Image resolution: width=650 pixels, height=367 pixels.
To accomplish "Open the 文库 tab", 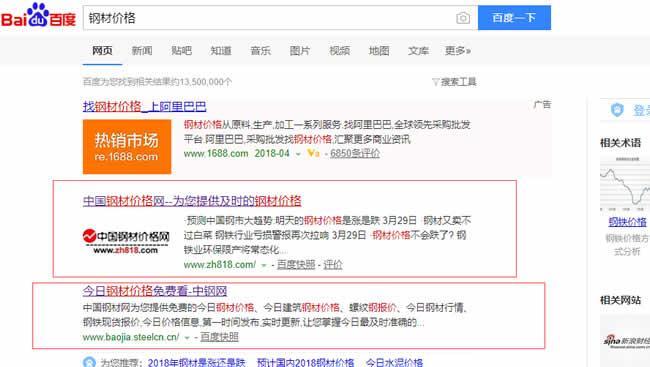I will pos(418,51).
